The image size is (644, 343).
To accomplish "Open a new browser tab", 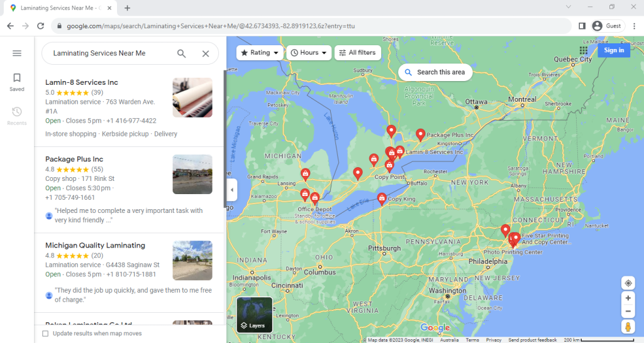I will (x=127, y=8).
